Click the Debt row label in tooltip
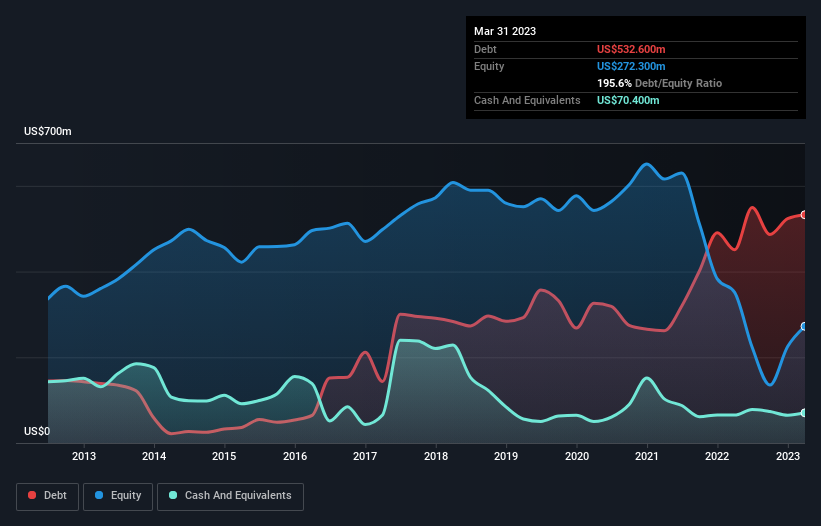The height and width of the screenshot is (526, 821). pyautogui.click(x=485, y=49)
